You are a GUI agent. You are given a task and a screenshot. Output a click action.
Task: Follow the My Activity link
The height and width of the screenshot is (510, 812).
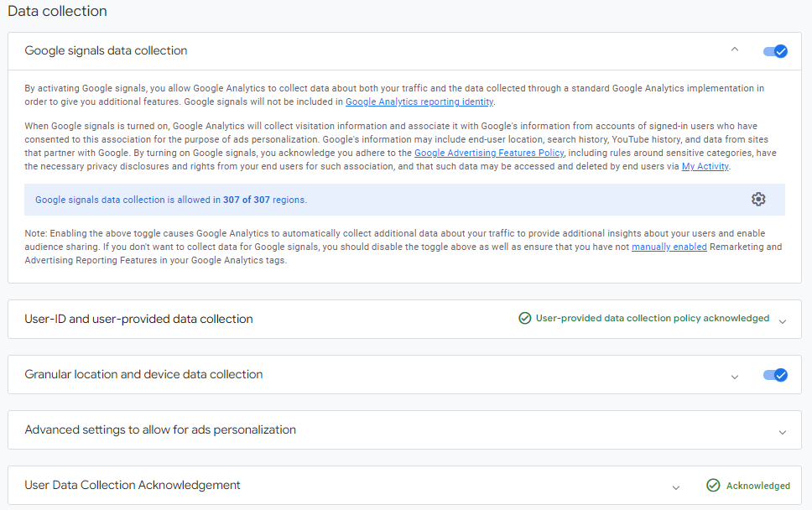point(705,166)
